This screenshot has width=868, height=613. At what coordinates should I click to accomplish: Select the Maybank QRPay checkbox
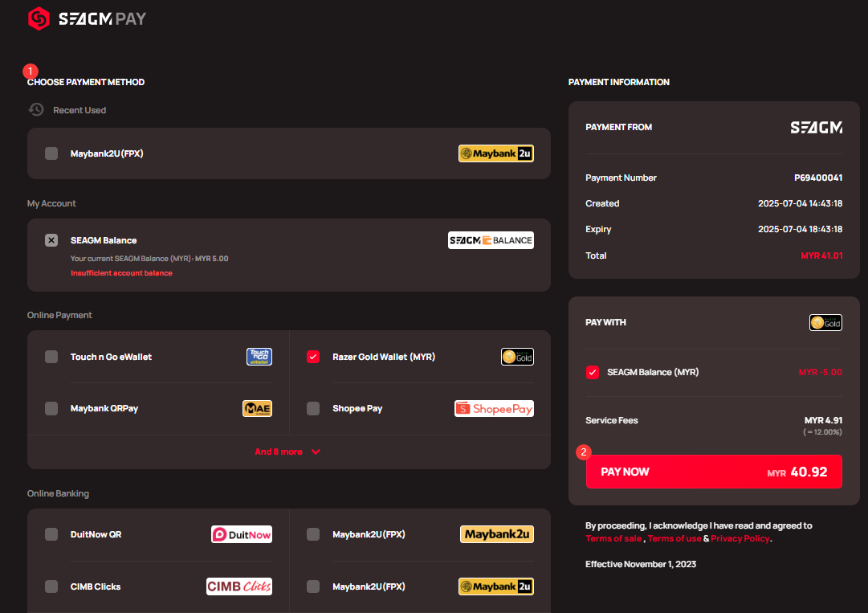pos(51,409)
